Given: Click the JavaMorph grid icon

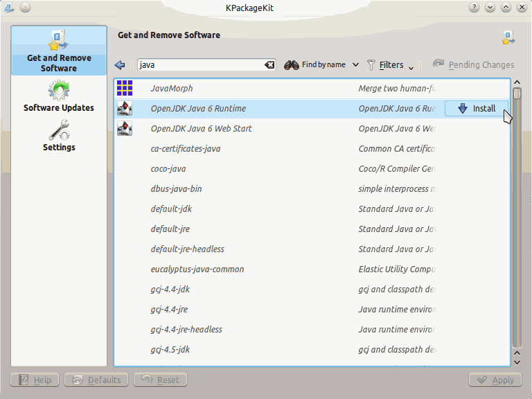Looking at the screenshot, I should pyautogui.click(x=125, y=88).
